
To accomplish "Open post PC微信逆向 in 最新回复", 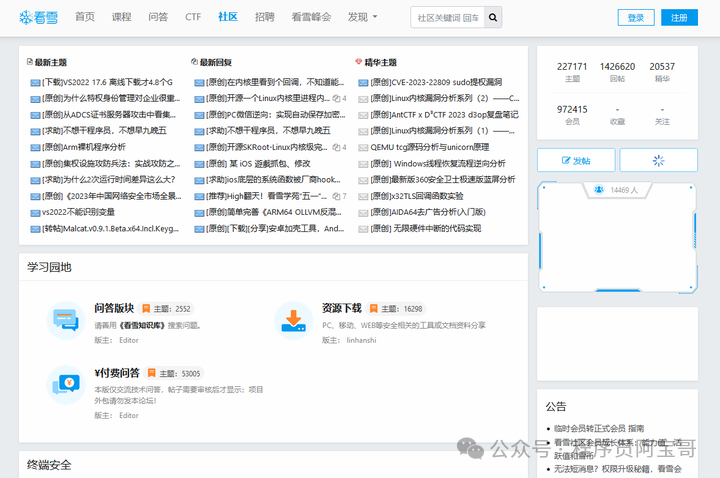I will pyautogui.click(x=276, y=114).
